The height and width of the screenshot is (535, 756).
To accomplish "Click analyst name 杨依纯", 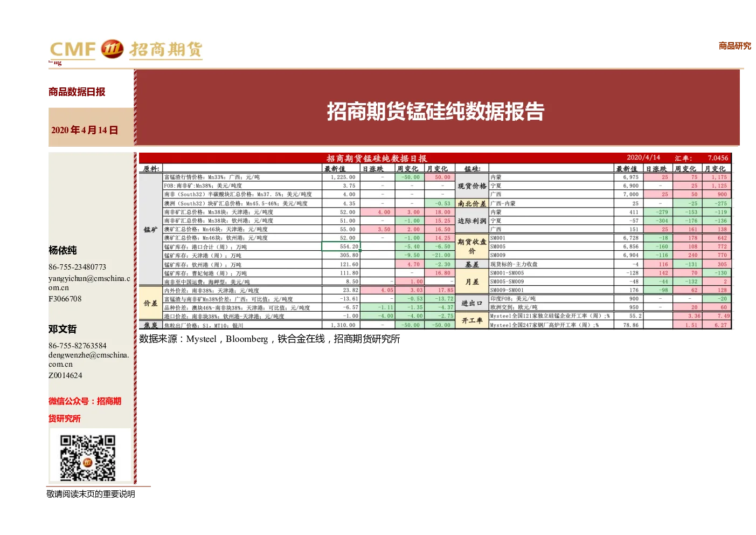I will (x=63, y=250).
